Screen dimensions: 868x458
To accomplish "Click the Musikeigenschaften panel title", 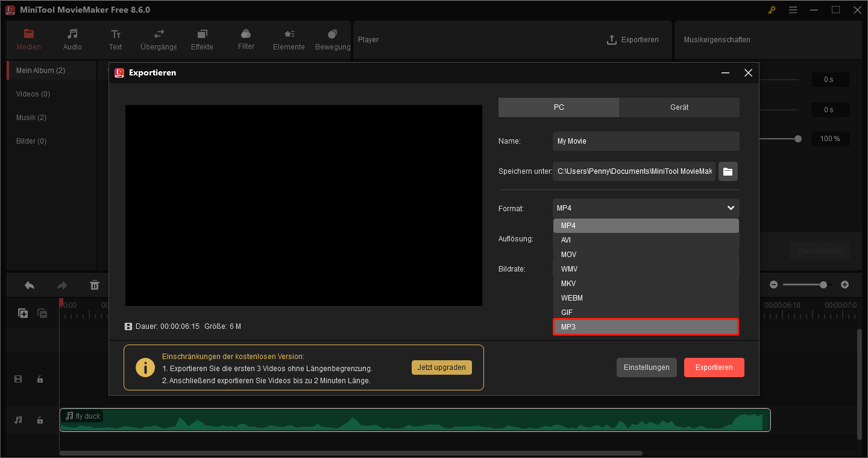I will pos(717,40).
